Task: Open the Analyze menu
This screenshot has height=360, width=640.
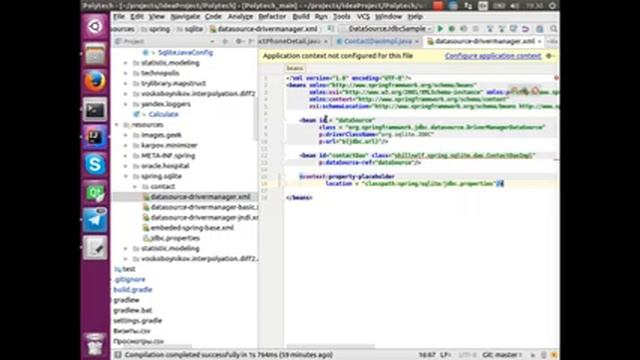Action: pos(240,17)
